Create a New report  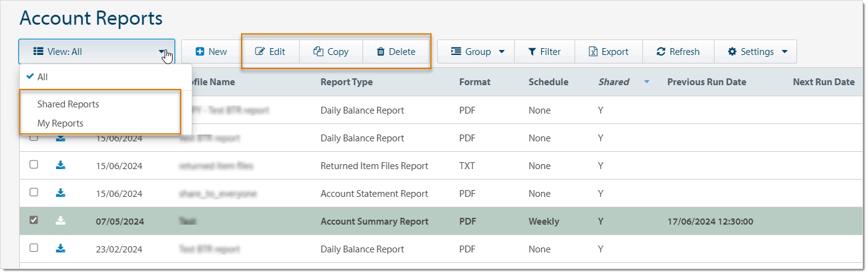211,52
